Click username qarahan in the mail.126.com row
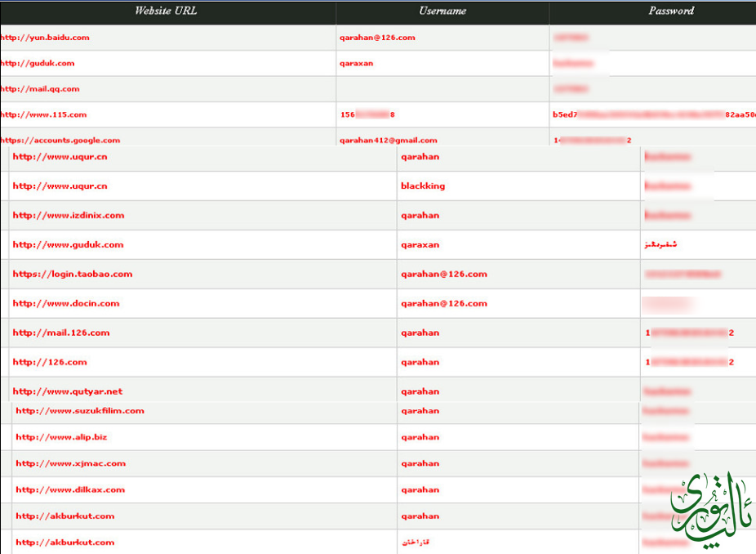 click(420, 333)
